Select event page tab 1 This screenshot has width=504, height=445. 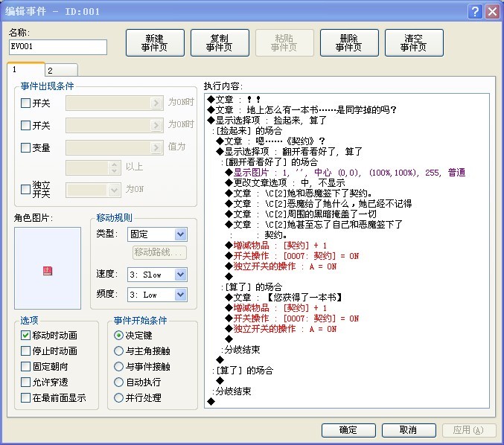click(26, 69)
